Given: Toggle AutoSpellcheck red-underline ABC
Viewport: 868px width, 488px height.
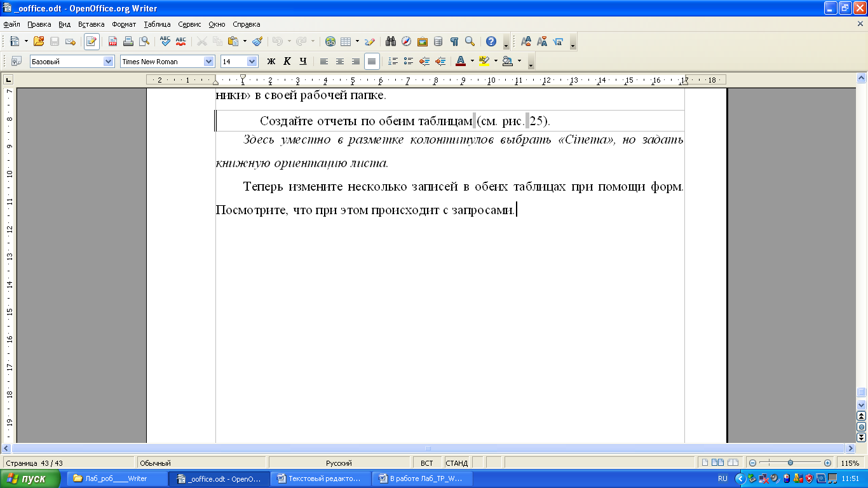Looking at the screenshot, I should coord(181,41).
